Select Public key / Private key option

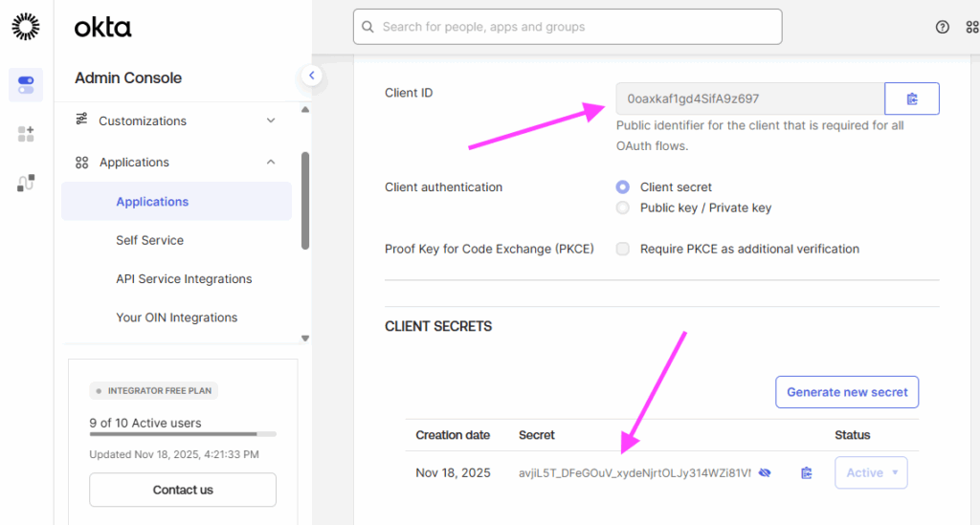point(623,208)
